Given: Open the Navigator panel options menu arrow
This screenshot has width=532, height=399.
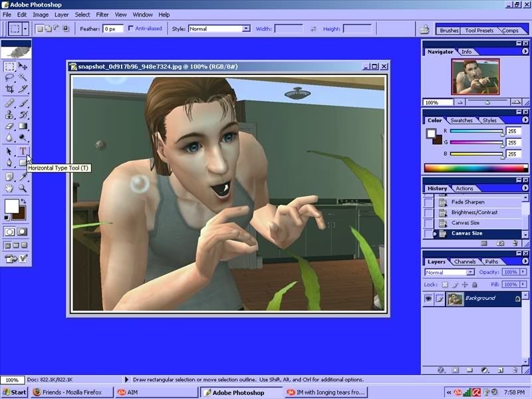Looking at the screenshot, I should point(525,51).
